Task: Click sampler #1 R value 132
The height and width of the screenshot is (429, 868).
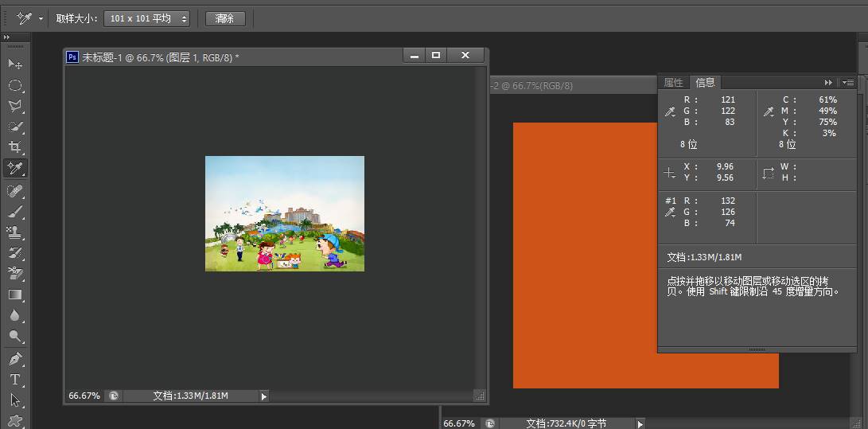Action: click(x=728, y=201)
